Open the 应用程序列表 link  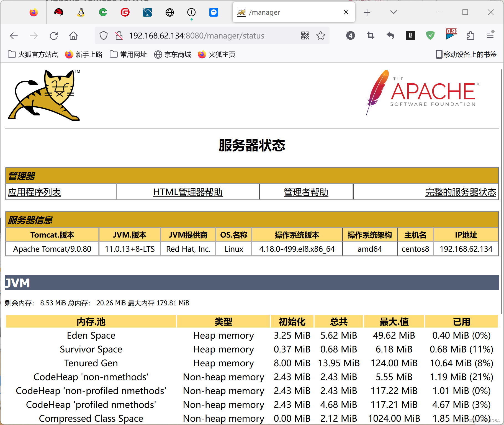pos(34,192)
